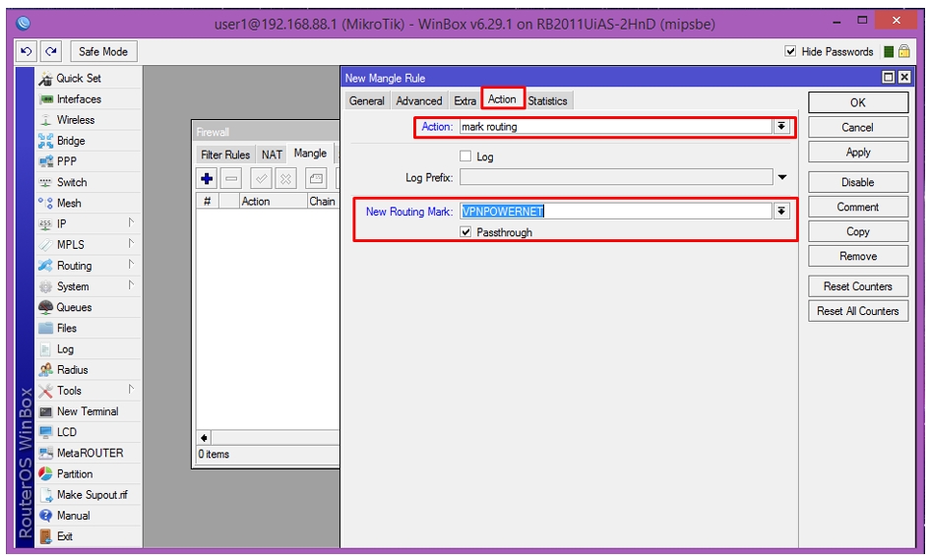
Task: Click the padlock icon at top right
Action: click(x=904, y=51)
